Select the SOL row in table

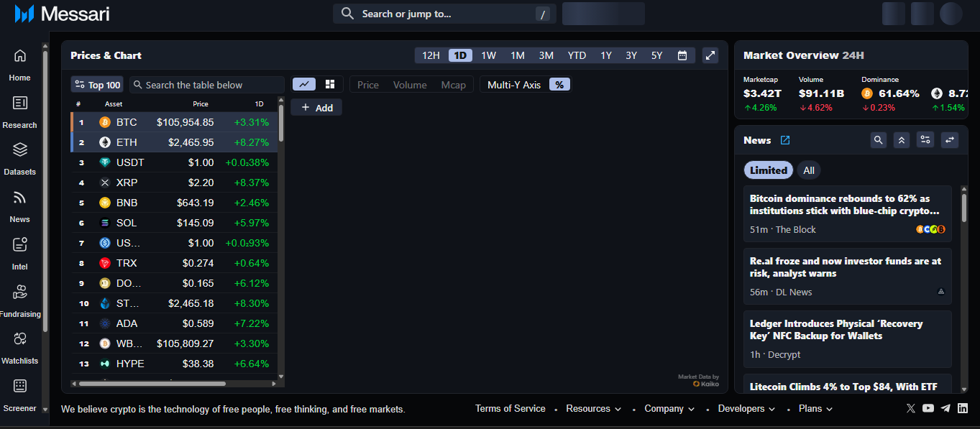click(174, 223)
